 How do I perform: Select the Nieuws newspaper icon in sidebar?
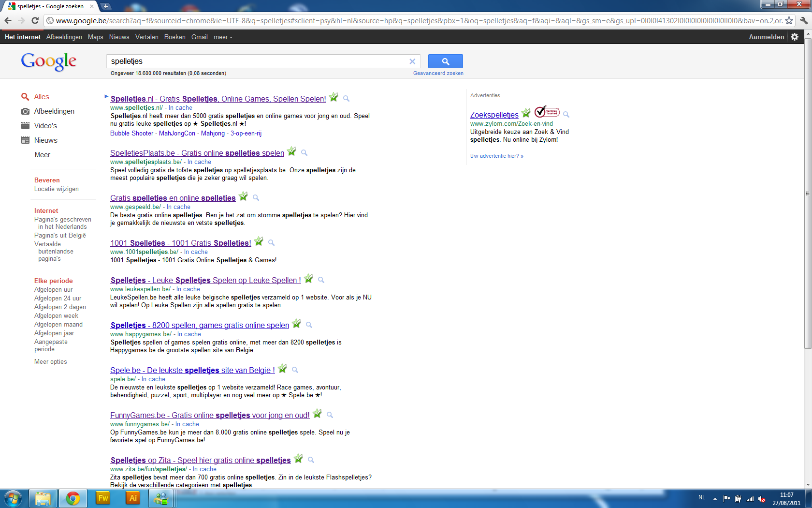pos(26,140)
